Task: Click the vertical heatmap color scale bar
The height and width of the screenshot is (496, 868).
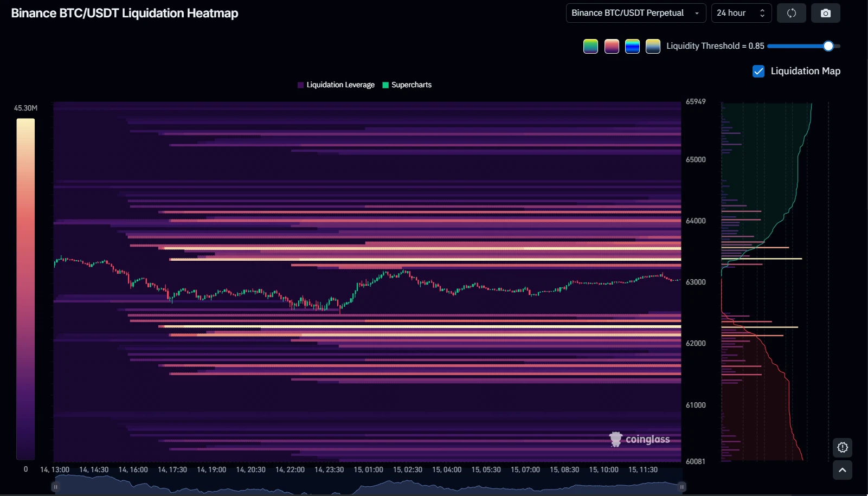Action: (25, 289)
